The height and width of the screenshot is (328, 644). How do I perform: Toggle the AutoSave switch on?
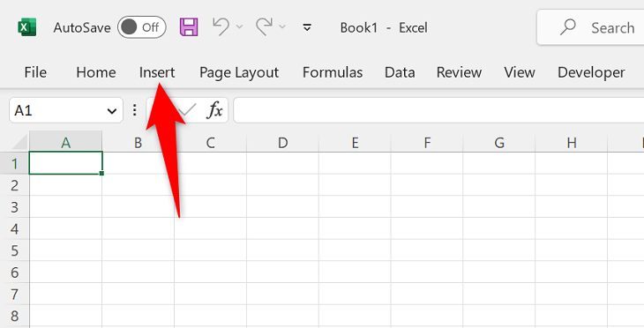[142, 27]
